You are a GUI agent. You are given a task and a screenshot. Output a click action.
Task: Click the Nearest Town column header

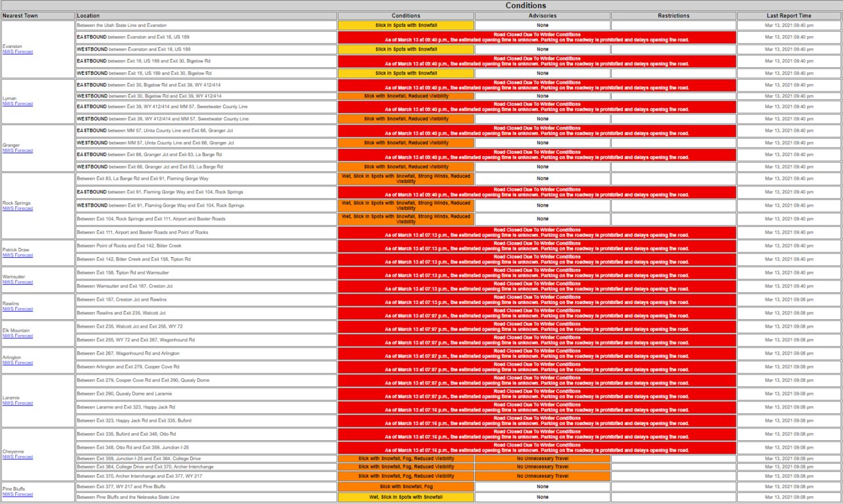coord(38,16)
